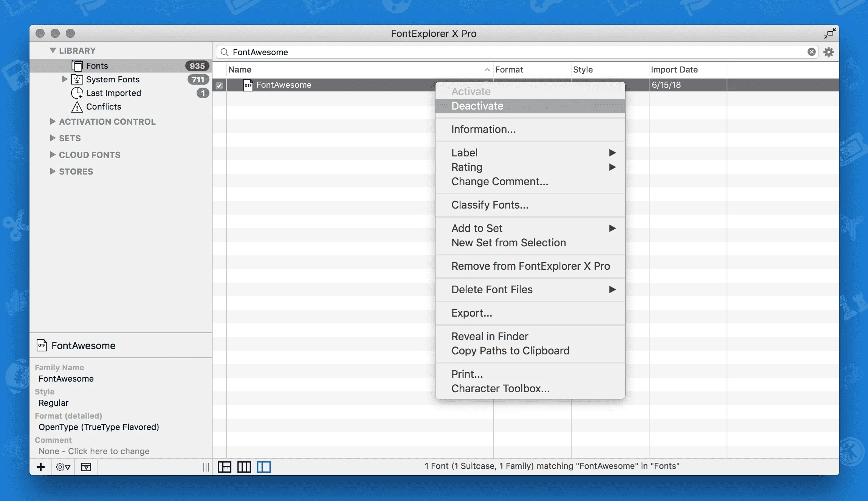Expand the CLOUD FONTS section
The width and height of the screenshot is (868, 501).
pyautogui.click(x=53, y=155)
